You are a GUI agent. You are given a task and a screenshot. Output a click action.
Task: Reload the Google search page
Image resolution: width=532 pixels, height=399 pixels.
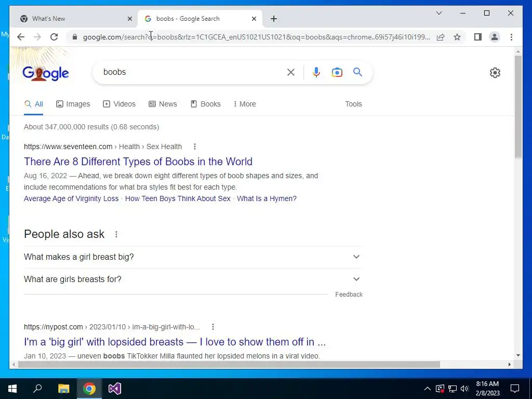click(54, 37)
